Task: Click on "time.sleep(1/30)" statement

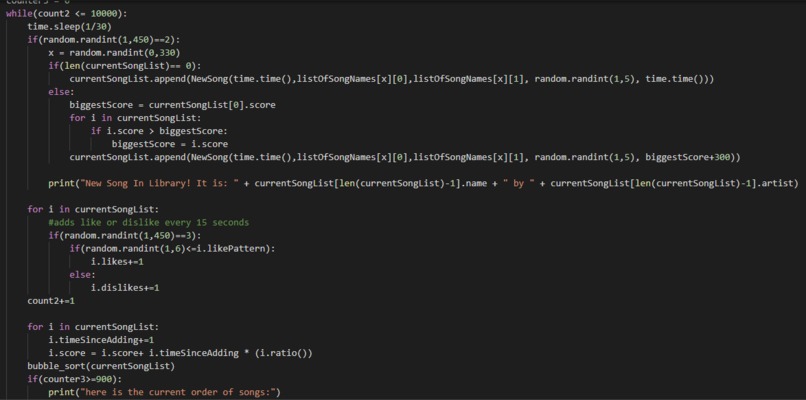Action: tap(69, 27)
